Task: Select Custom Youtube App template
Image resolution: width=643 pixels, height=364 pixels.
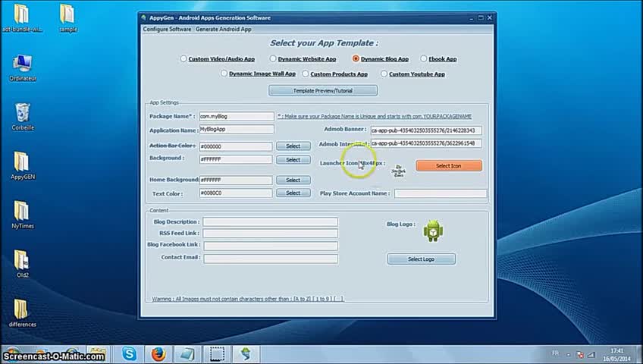Action: (412, 74)
